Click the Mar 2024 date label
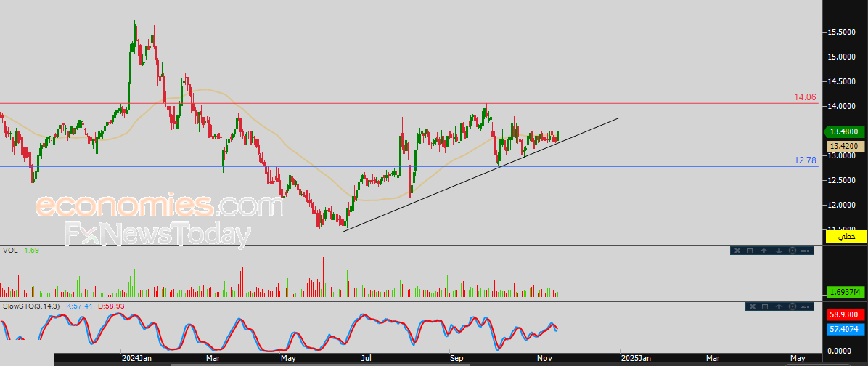 (213, 359)
